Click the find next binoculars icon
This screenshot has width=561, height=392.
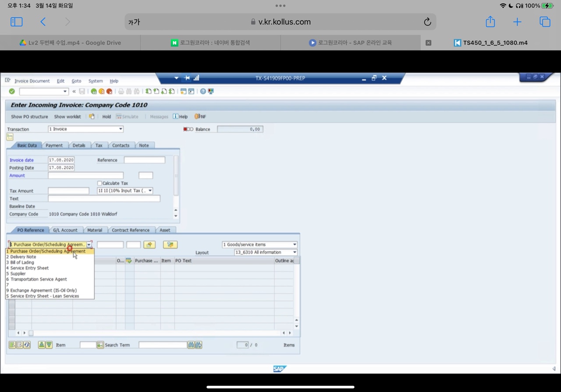coord(199,345)
